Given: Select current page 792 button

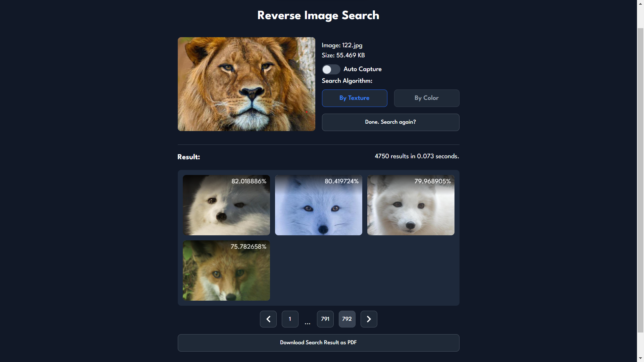Looking at the screenshot, I should click(x=347, y=319).
